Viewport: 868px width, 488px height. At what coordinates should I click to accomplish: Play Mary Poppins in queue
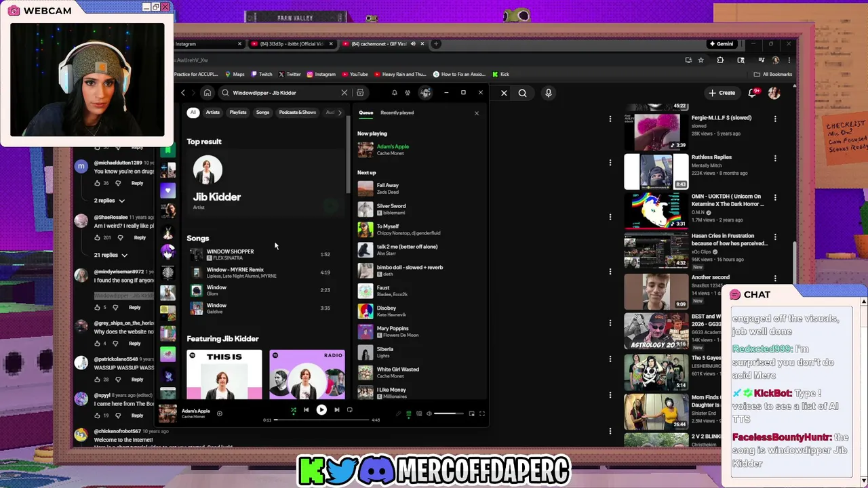419,331
